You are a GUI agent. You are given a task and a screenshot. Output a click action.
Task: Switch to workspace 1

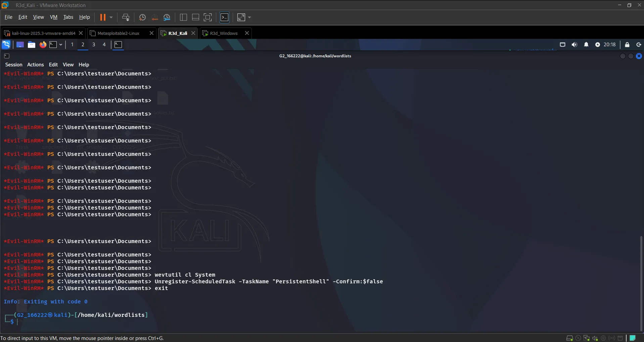tap(72, 45)
